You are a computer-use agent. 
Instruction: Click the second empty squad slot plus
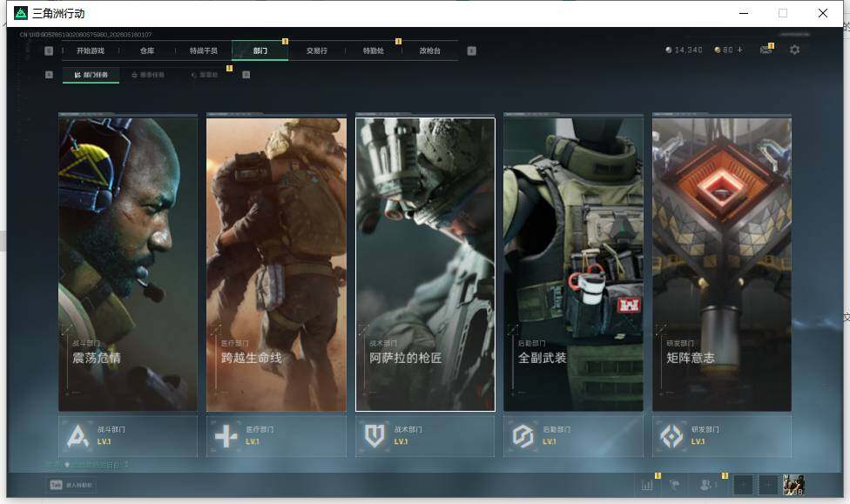(768, 485)
